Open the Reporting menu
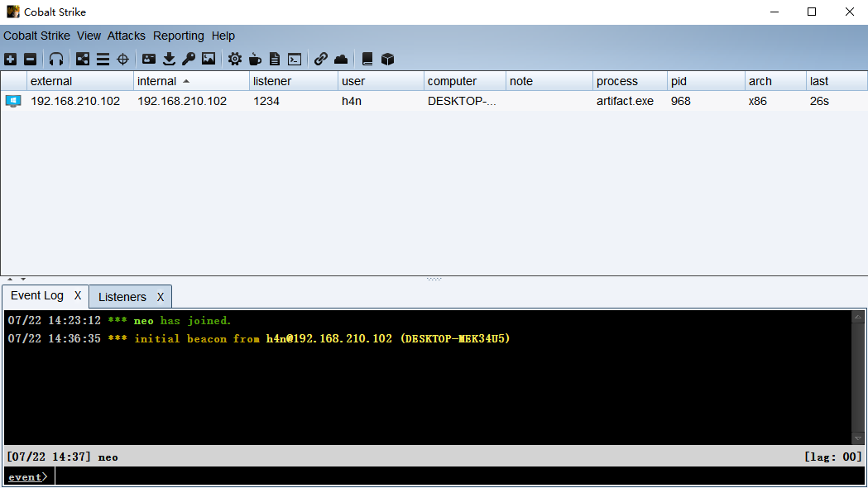This screenshot has height=488, width=868. 178,36
